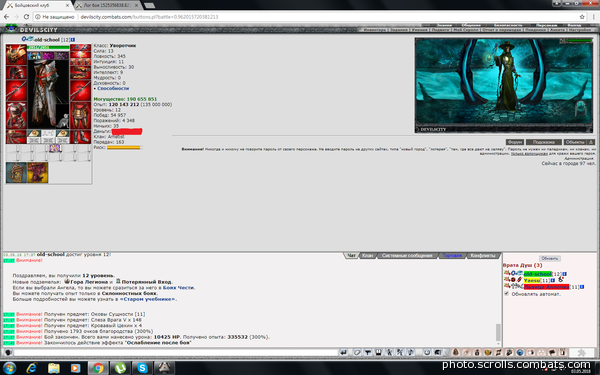Click player 'Yaesu' in the room list
600x375 pixels.
[532, 280]
